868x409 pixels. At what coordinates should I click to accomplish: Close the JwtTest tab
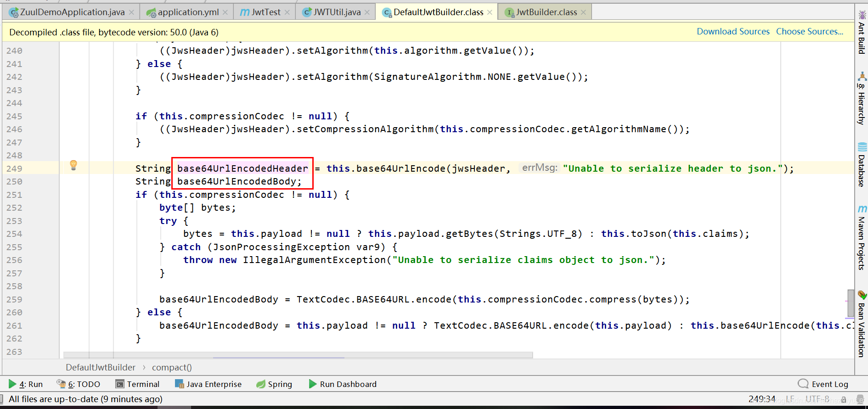[287, 12]
